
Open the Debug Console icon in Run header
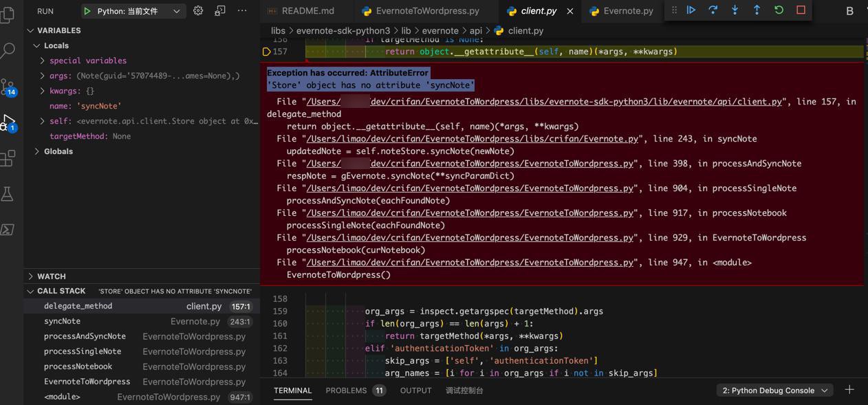click(x=220, y=11)
